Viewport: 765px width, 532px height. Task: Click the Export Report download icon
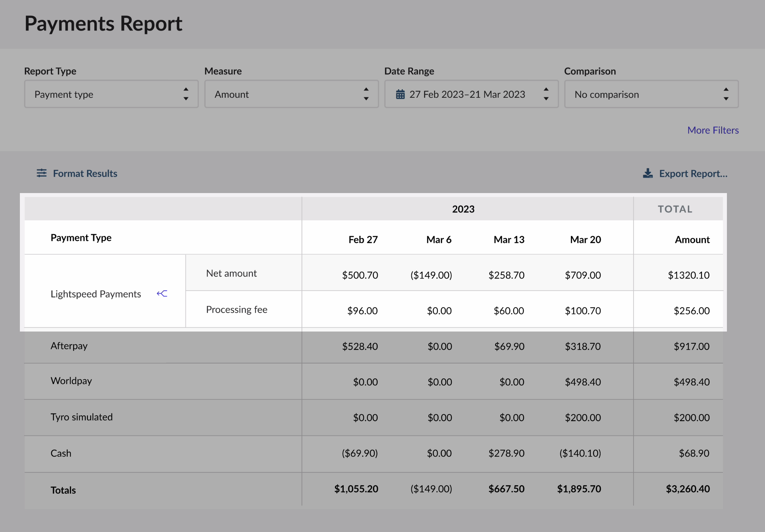pyautogui.click(x=647, y=174)
